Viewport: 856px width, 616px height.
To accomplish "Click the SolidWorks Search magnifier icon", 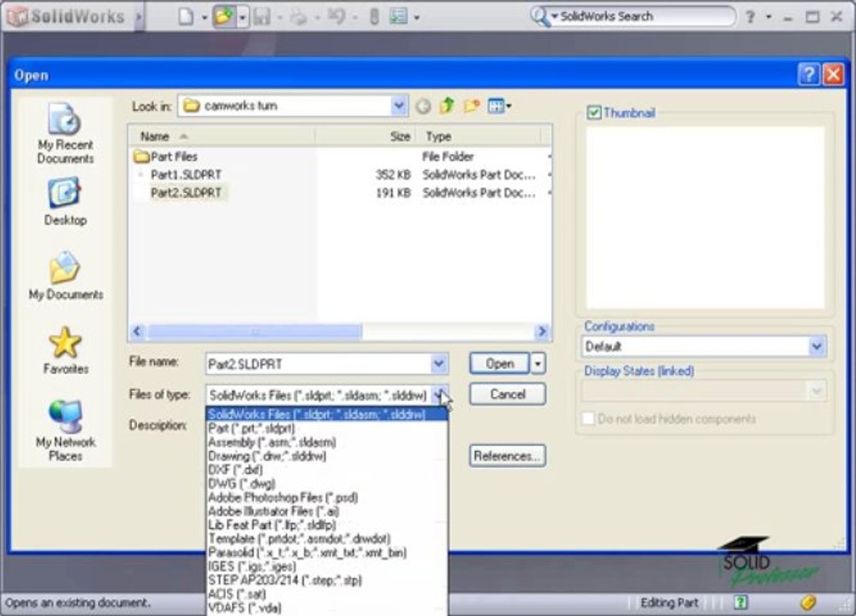I will 538,16.
